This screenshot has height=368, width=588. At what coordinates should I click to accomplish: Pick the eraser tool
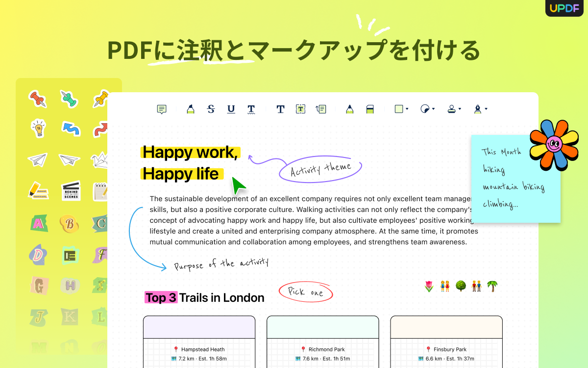coord(370,109)
